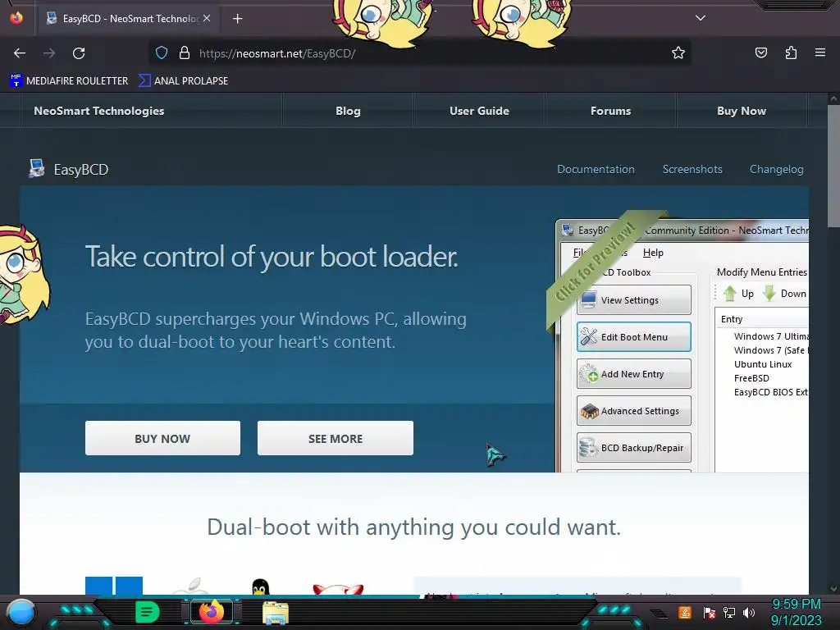840x630 pixels.
Task: Click the SEE MORE button
Action: click(x=336, y=438)
